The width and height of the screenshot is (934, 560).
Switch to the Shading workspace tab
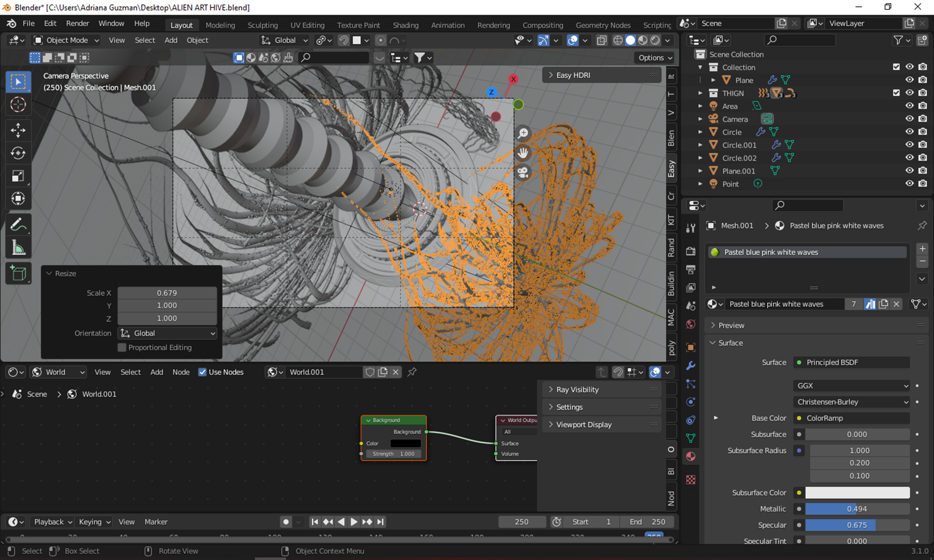[x=405, y=25]
